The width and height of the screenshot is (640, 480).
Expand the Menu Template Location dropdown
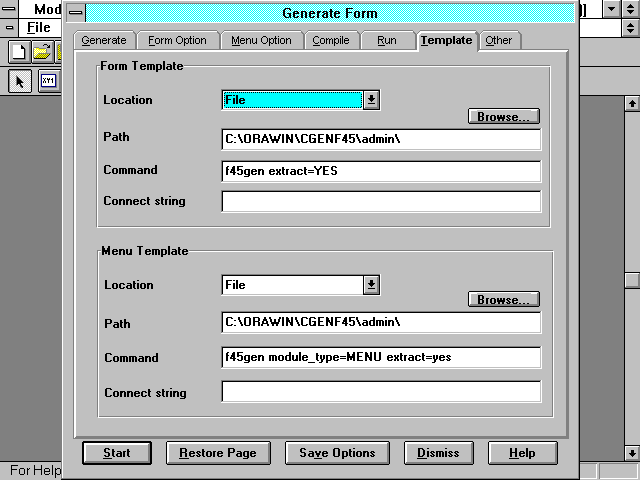(x=371, y=285)
